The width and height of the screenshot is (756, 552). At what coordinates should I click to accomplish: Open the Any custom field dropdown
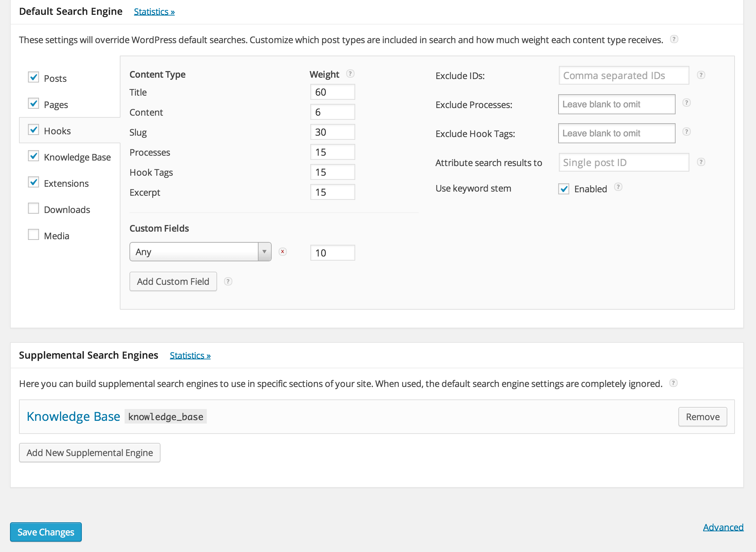click(200, 252)
